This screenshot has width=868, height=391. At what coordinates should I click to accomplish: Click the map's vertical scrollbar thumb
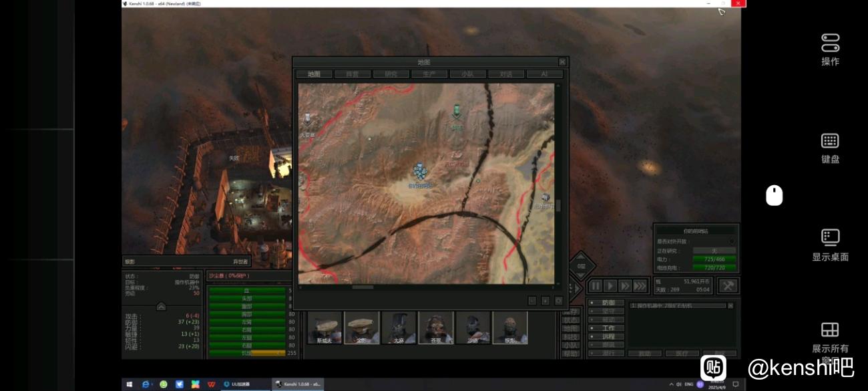click(558, 206)
